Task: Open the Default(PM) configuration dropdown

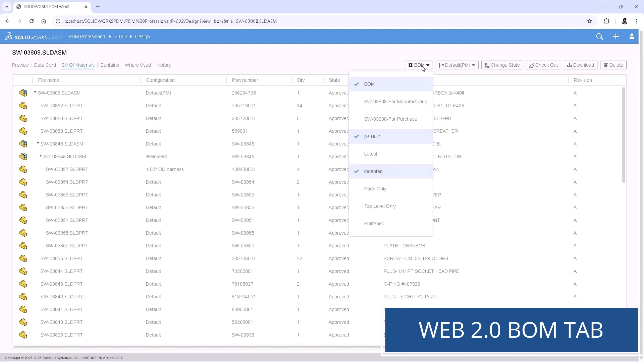Action: tap(457, 65)
